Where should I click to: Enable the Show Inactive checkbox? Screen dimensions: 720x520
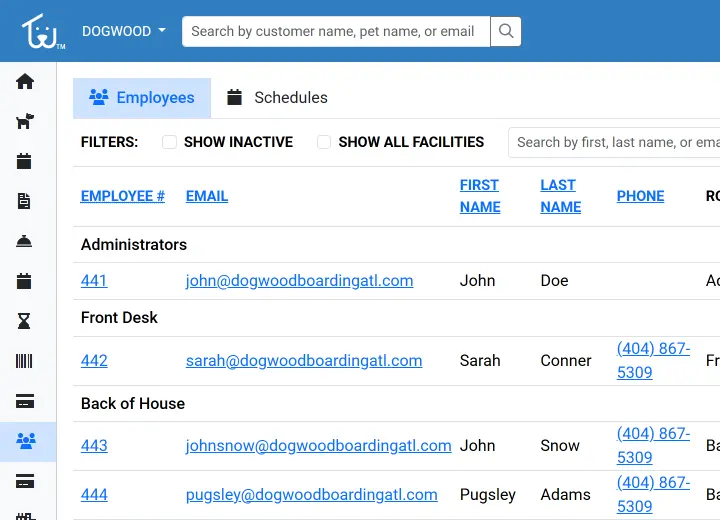click(x=170, y=142)
